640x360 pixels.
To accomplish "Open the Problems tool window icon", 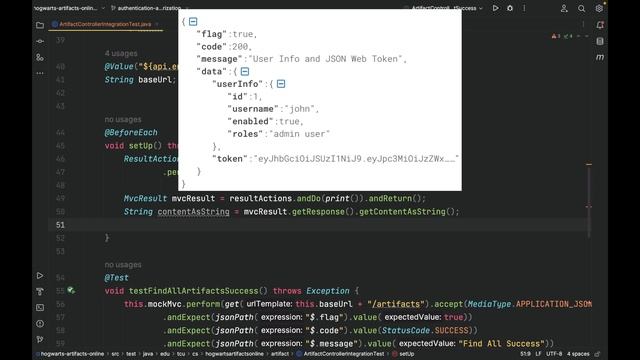I will (x=40, y=323).
